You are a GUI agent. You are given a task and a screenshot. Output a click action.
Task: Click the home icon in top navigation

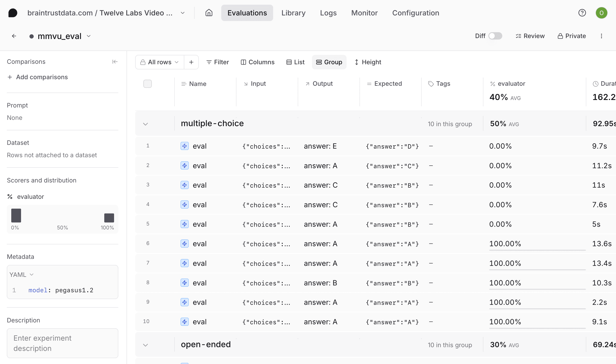[209, 13]
